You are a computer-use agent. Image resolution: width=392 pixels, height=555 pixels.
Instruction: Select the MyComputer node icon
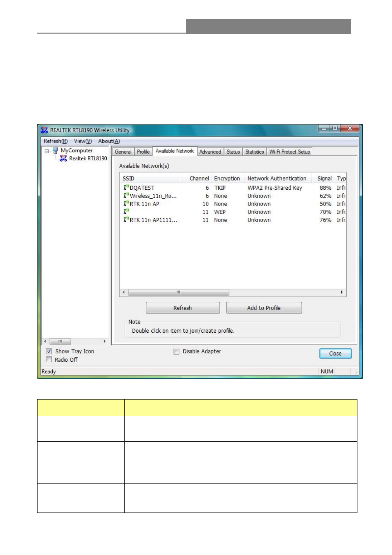tap(55, 151)
